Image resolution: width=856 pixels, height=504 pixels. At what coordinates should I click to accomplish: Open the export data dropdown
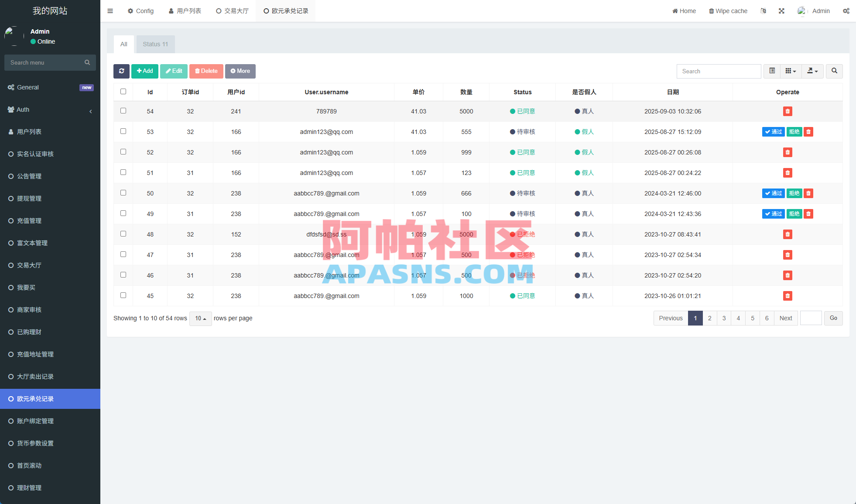812,71
